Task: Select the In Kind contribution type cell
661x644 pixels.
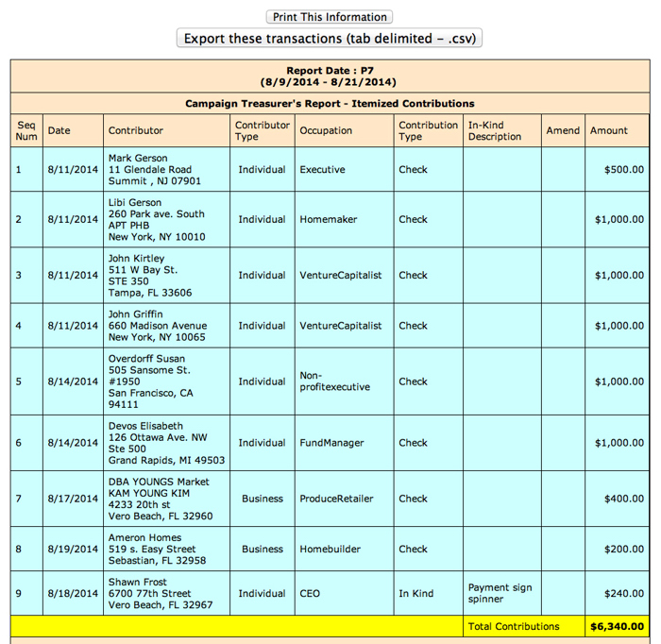Action: pos(415,594)
